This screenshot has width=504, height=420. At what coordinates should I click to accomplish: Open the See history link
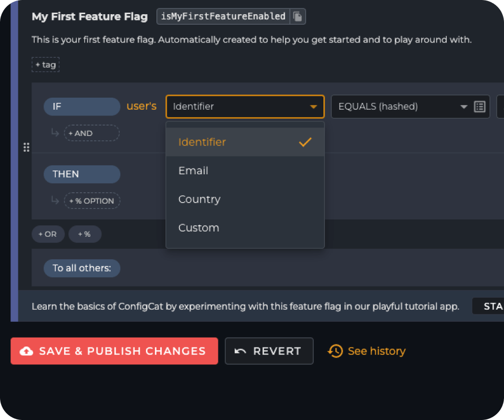pyautogui.click(x=376, y=351)
